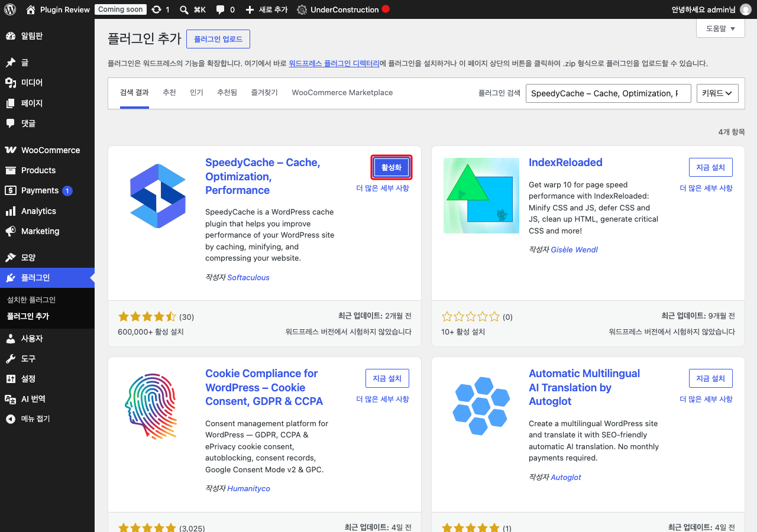Click the Coming soon badge in admin bar
757x532 pixels.
120,9
